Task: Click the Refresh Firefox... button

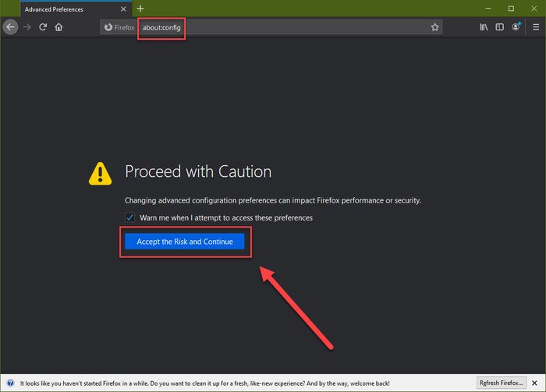Action: [x=501, y=383]
